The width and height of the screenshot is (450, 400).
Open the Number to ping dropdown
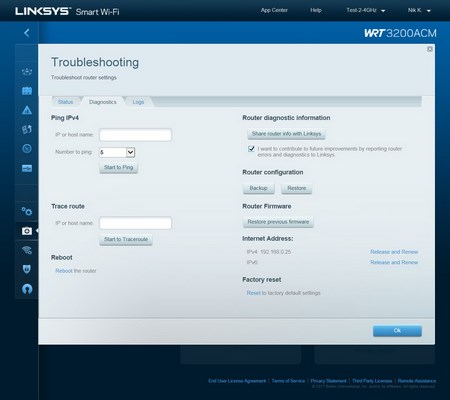coord(117,152)
